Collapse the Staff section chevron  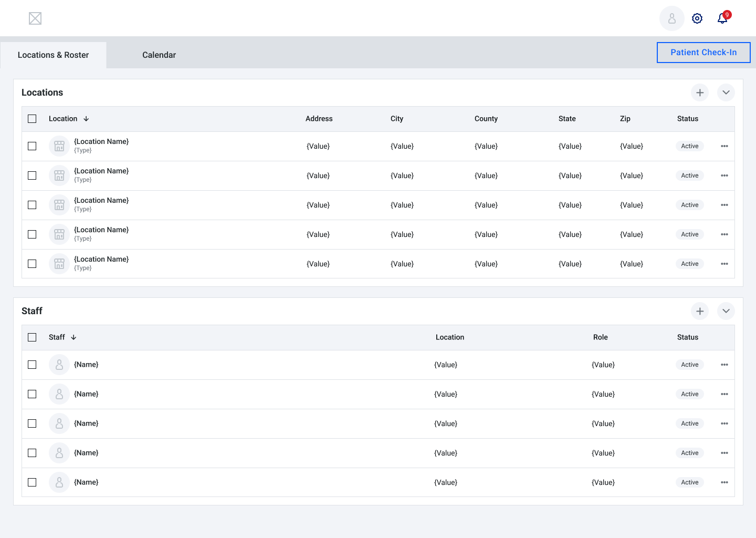click(726, 311)
